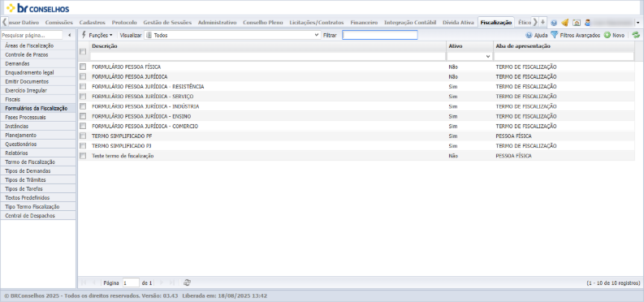The height and width of the screenshot is (302, 644).
Task: Click the Pesquisar página search box
Action: (32, 35)
